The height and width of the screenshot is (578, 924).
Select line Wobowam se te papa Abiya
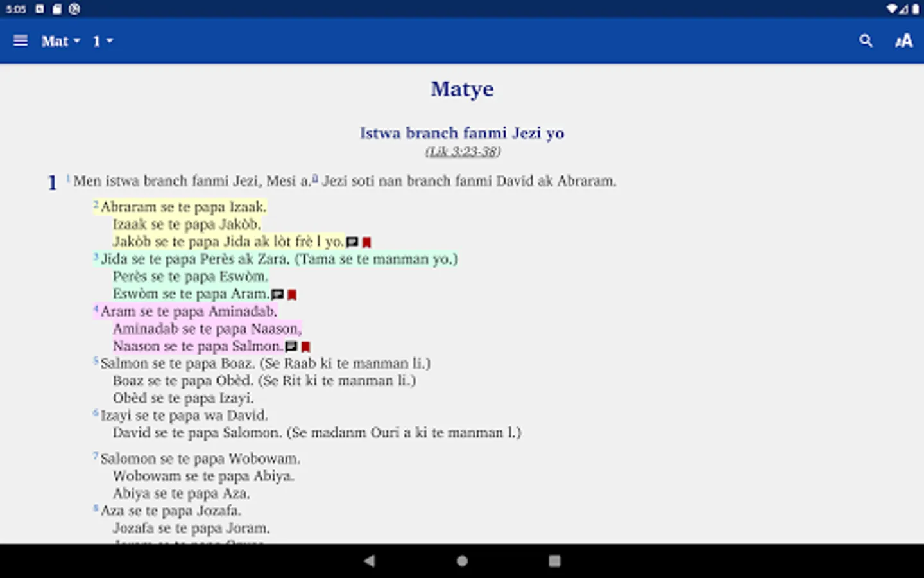tap(203, 476)
